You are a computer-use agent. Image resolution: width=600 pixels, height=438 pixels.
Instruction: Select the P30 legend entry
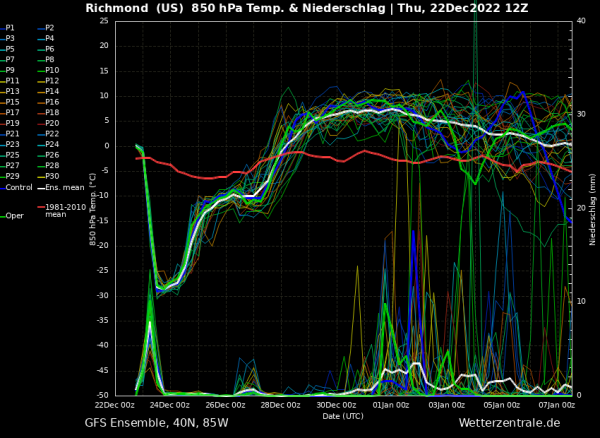point(52,176)
